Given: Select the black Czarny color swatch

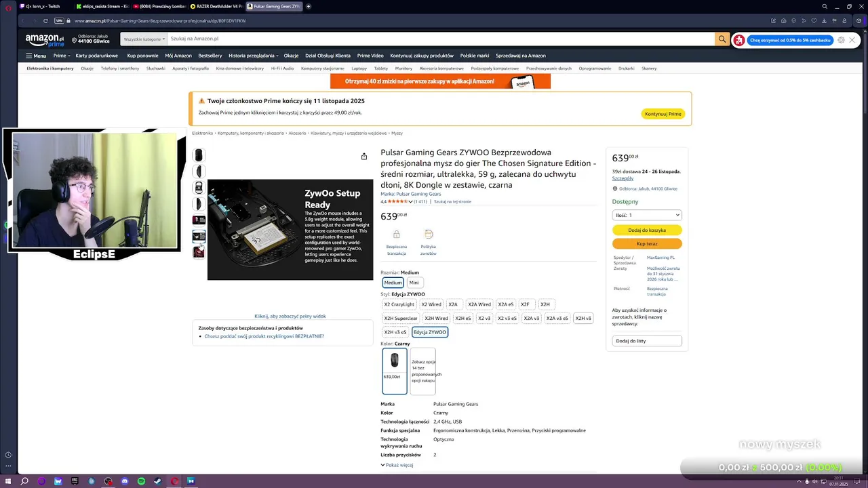Looking at the screenshot, I should [x=395, y=371].
